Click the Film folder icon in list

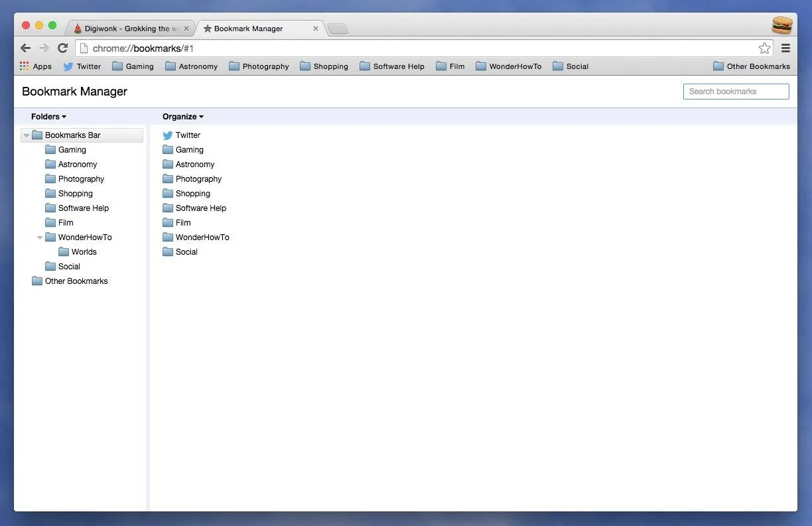click(x=168, y=223)
